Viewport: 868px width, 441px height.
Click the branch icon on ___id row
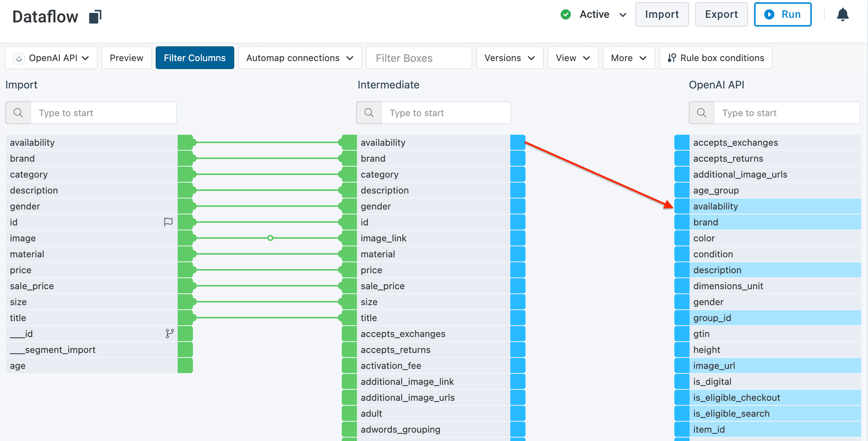pos(169,334)
